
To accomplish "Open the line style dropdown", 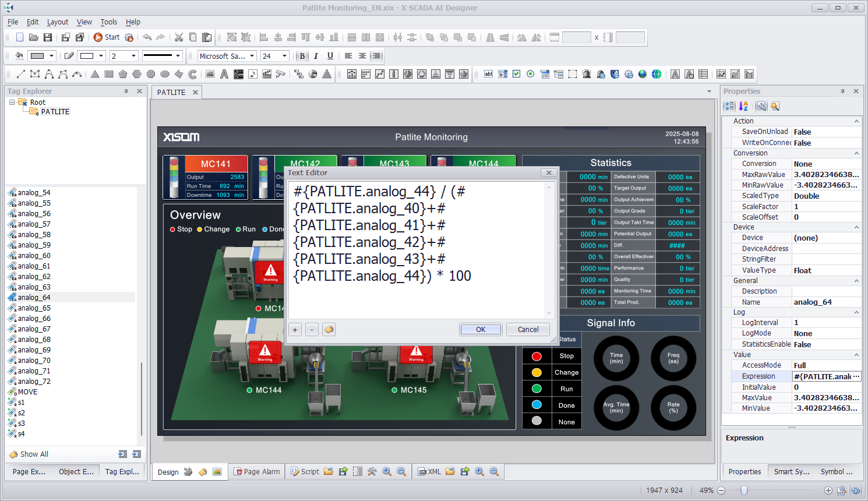I will [x=178, y=56].
